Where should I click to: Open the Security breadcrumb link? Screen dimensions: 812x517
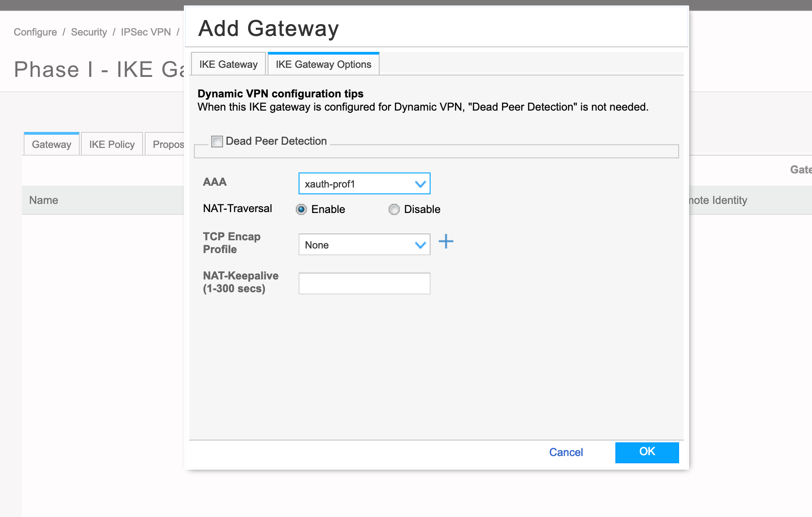coord(89,32)
